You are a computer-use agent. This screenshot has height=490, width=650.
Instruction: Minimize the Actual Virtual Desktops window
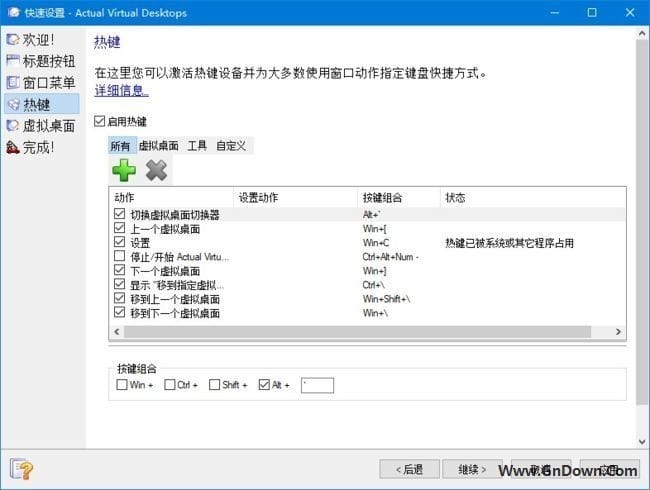point(555,12)
